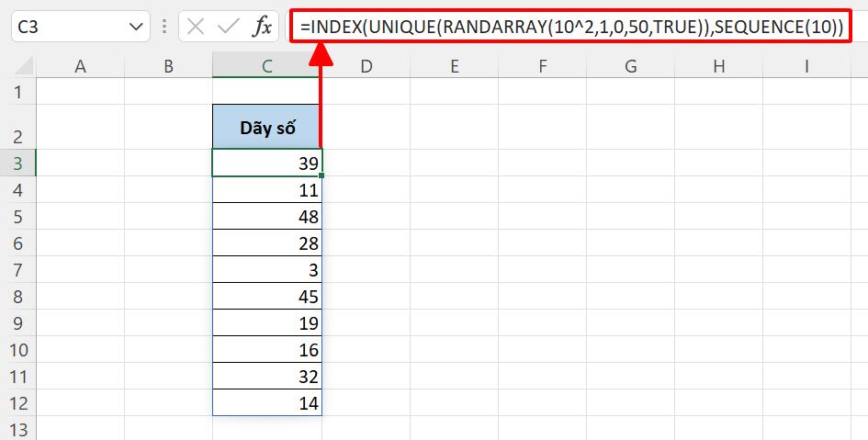The image size is (868, 440).
Task: Click the 'Dãy số' header cell
Action: click(267, 127)
